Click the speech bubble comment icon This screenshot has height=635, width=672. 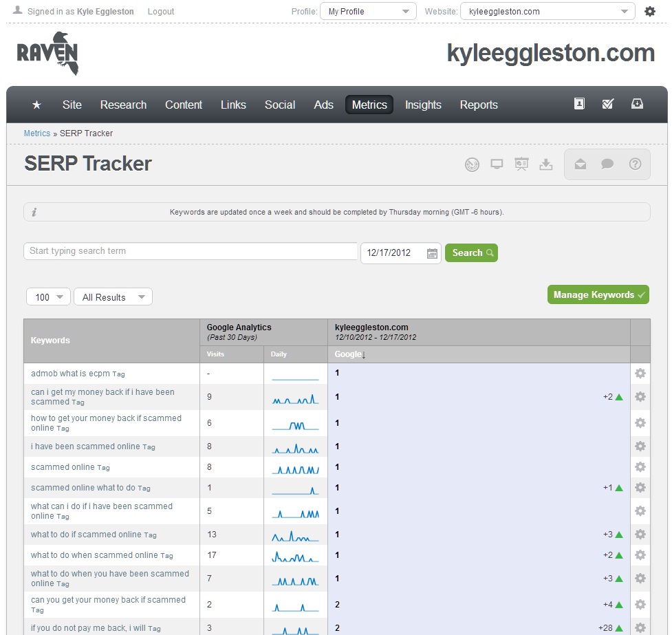607,164
